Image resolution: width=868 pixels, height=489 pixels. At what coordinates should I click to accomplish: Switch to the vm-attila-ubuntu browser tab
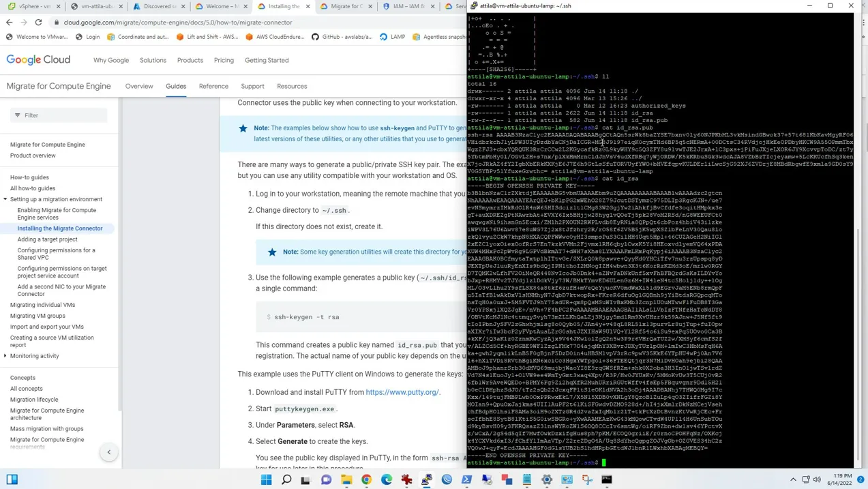point(96,6)
